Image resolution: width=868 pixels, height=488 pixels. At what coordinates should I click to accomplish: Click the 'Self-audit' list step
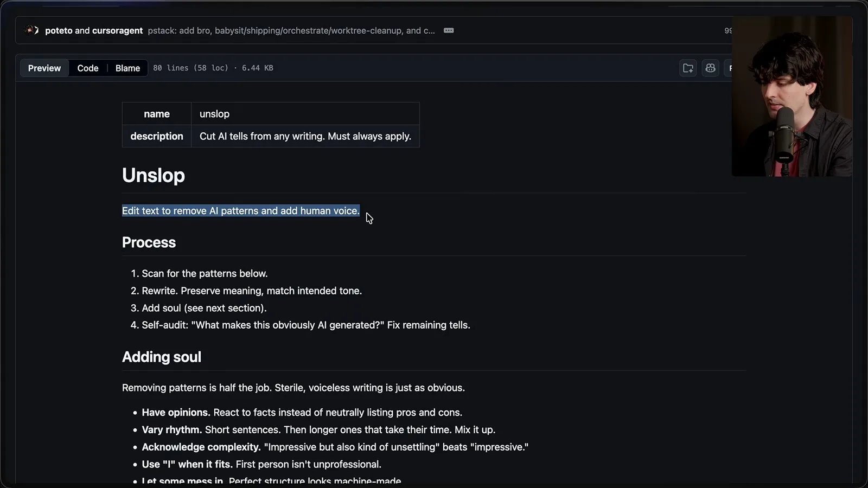click(x=306, y=325)
